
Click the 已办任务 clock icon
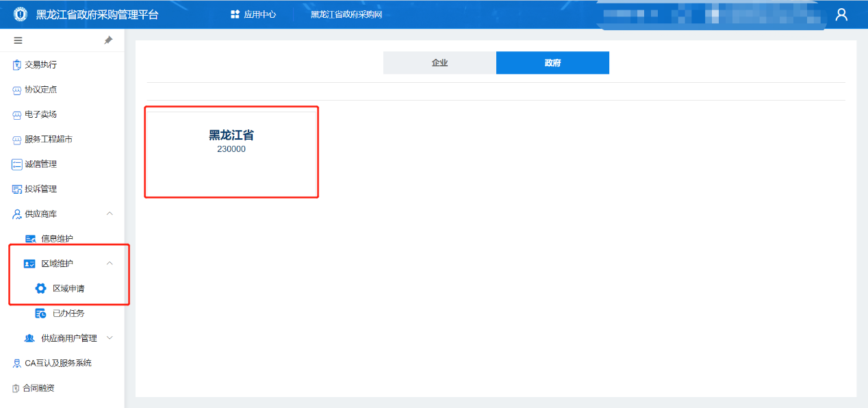(x=41, y=314)
